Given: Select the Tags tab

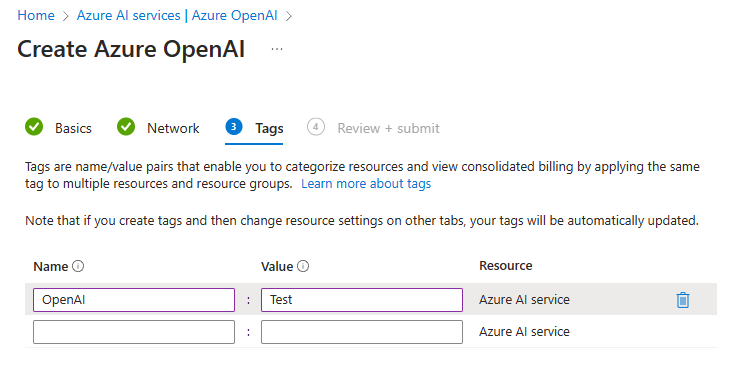Looking at the screenshot, I should pos(269,128).
